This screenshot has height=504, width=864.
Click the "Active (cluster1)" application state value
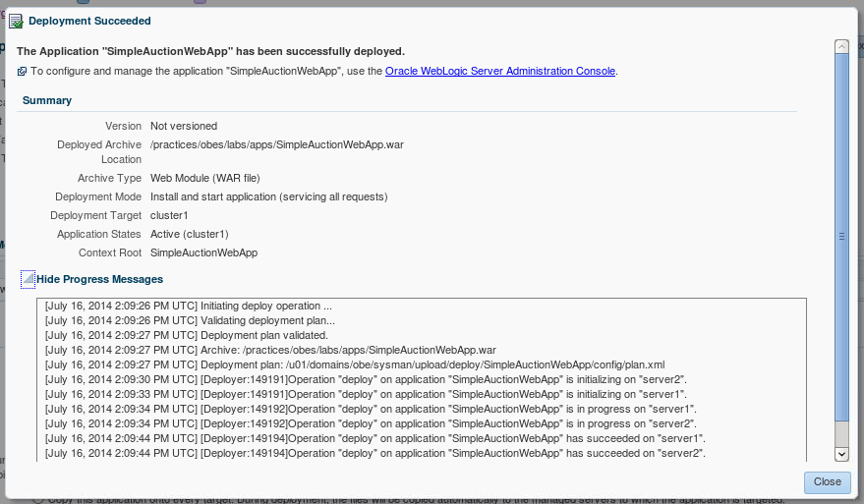pos(189,234)
